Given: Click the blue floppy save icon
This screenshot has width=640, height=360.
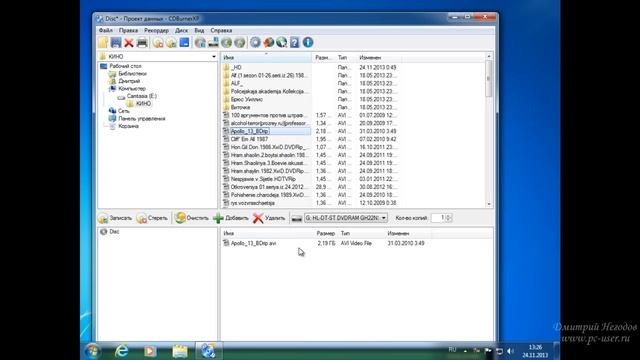Looking at the screenshot, I should coord(116,42).
